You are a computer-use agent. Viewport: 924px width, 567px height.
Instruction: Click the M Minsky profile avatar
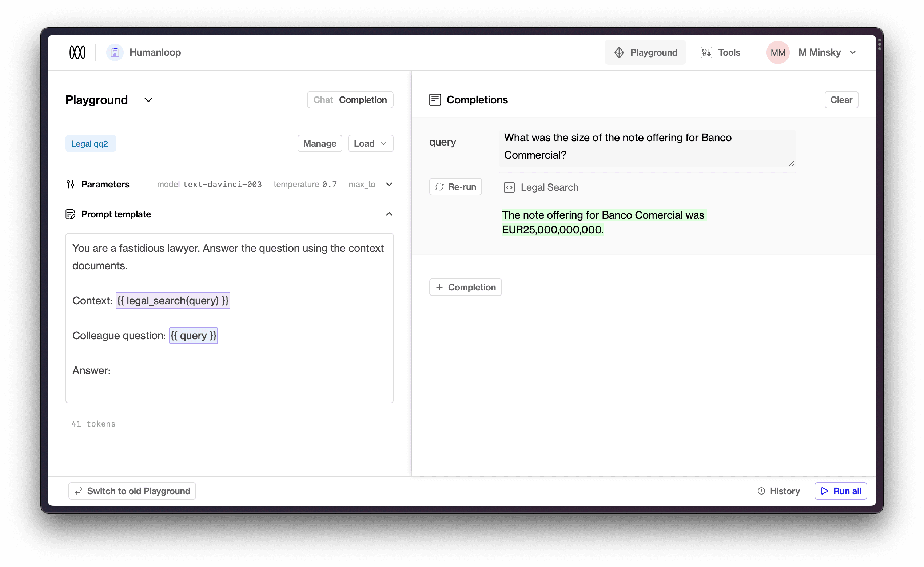(777, 52)
